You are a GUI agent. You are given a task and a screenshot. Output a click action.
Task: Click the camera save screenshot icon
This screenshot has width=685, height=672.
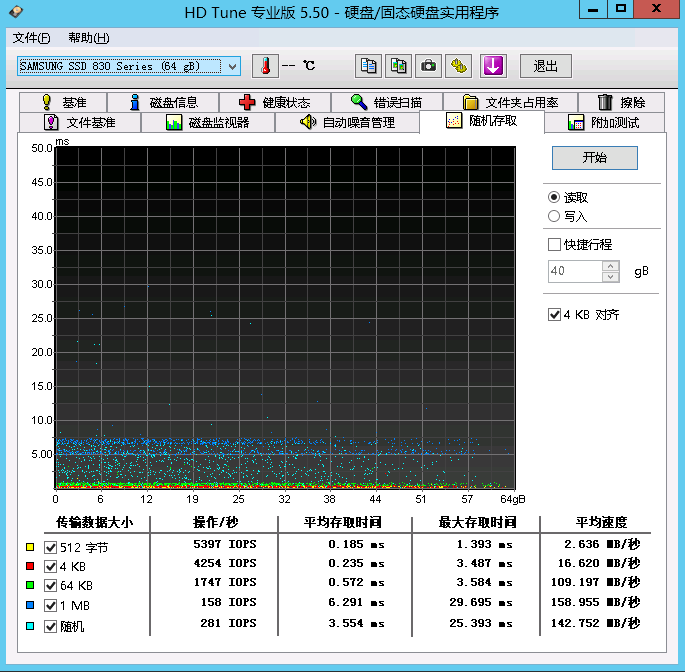pos(428,66)
